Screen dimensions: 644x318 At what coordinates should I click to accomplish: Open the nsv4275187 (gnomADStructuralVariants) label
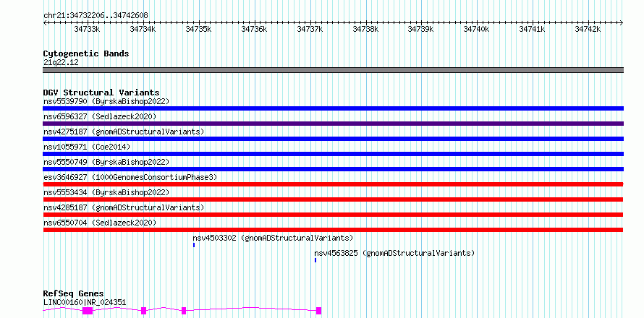click(x=124, y=132)
